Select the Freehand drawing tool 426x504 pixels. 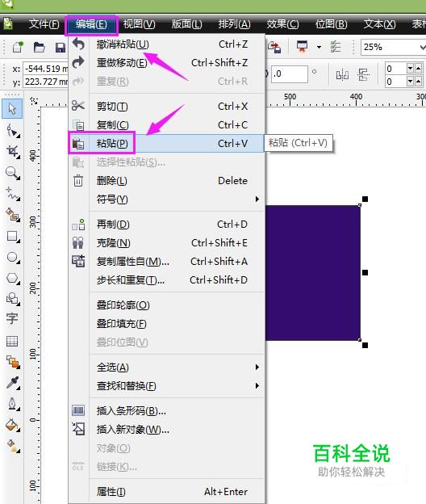13,194
